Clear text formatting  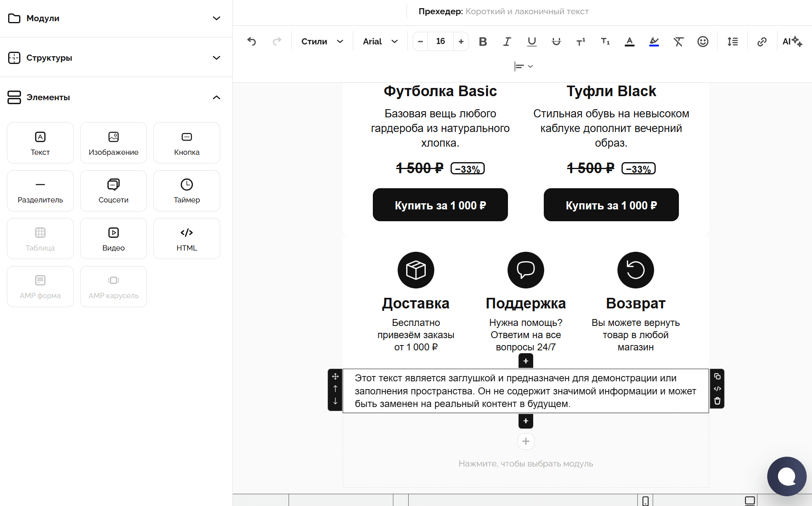pos(678,42)
